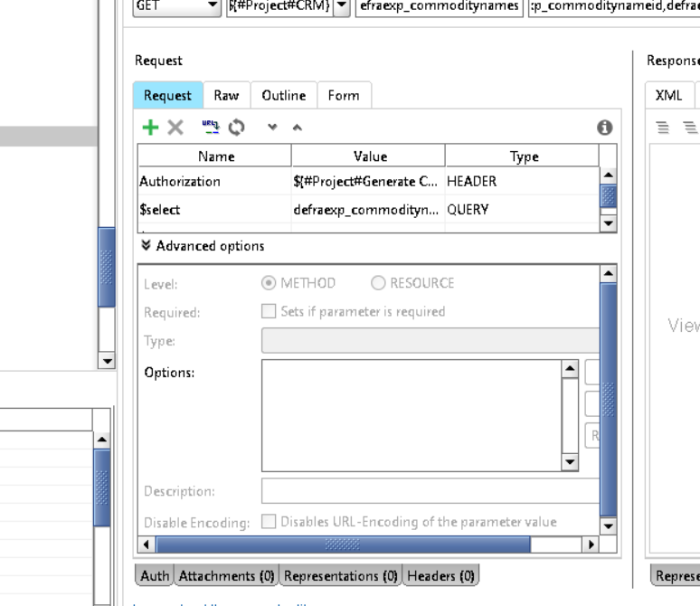The height and width of the screenshot is (606, 700).
Task: Switch to the Request tab
Action: click(168, 95)
